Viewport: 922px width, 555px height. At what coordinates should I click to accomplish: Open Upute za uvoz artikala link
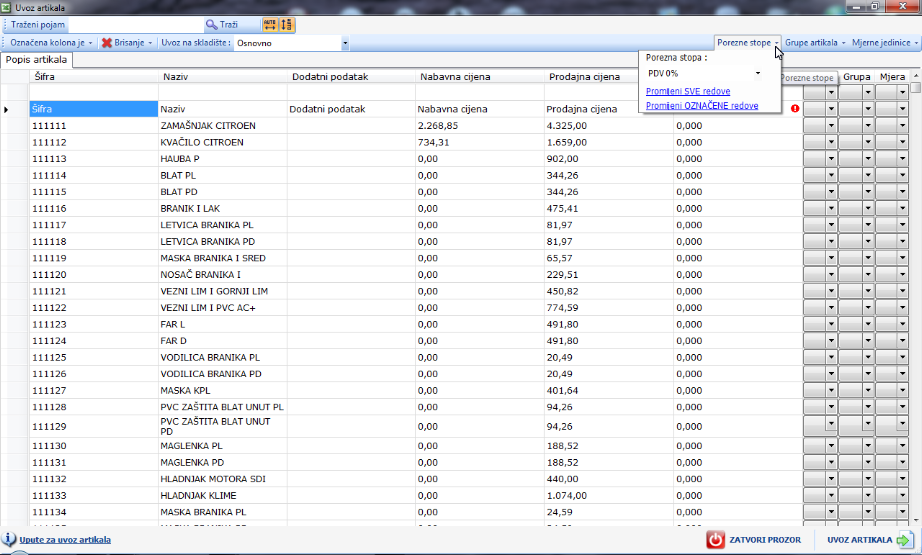(x=65, y=540)
